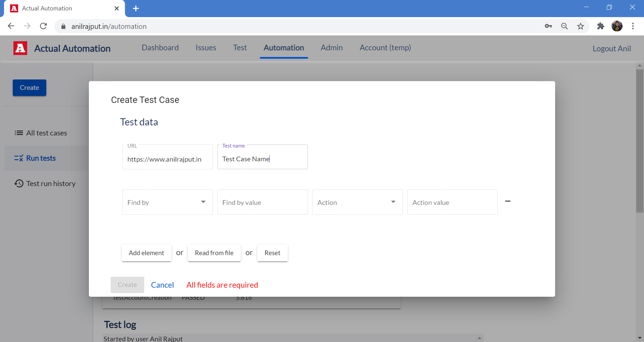Click the test log scroll up arrow
Viewport: 644px width, 342px height.
tap(480, 338)
